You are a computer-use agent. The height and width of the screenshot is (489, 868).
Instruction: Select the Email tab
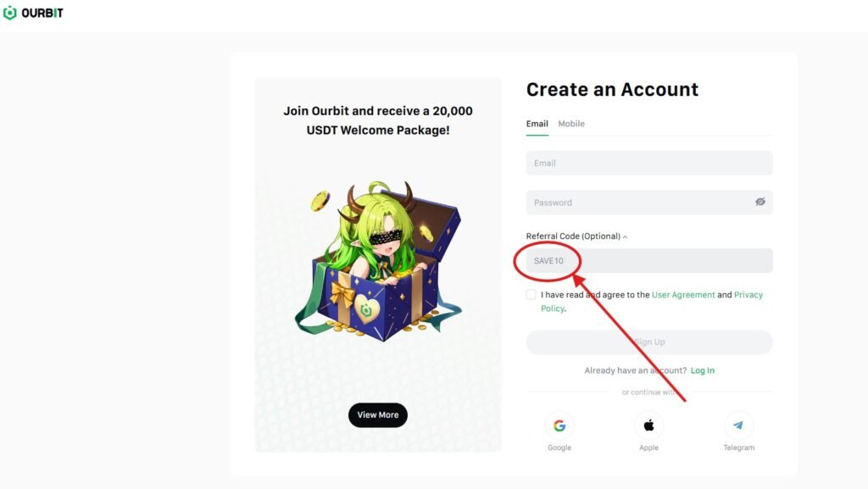537,124
